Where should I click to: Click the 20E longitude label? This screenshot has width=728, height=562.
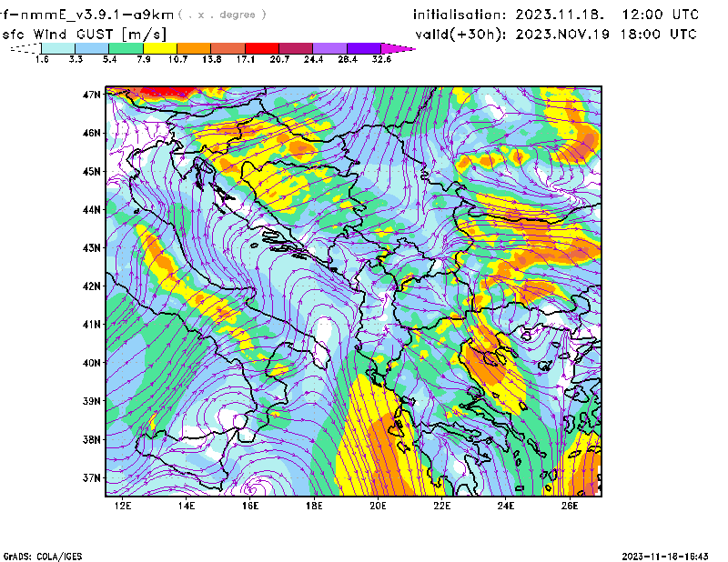[378, 506]
